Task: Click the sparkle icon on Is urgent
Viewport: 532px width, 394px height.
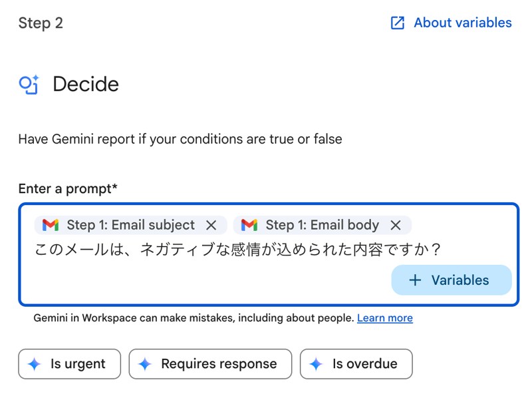Action: 35,364
